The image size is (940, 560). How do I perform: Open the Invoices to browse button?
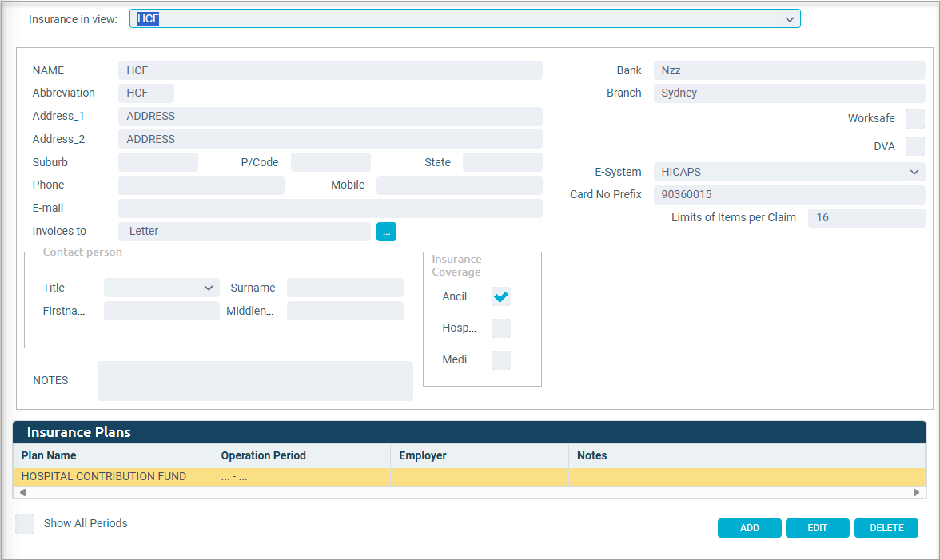386,232
